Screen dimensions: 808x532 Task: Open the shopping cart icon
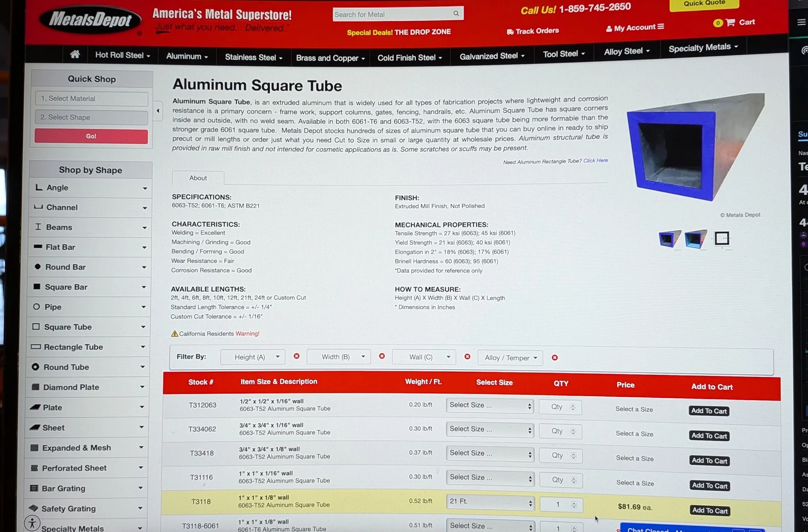click(731, 22)
